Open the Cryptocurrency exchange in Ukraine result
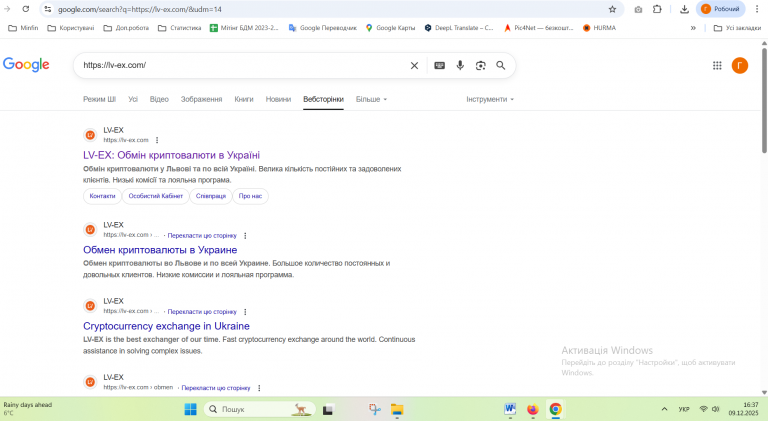The height and width of the screenshot is (421, 768). click(167, 326)
